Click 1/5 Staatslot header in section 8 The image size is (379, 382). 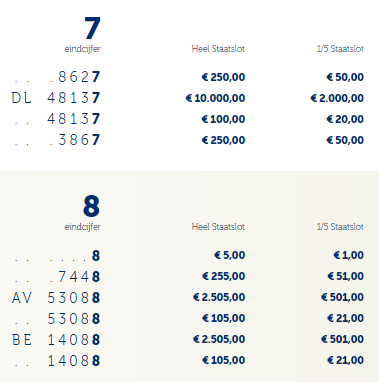[x=340, y=227]
